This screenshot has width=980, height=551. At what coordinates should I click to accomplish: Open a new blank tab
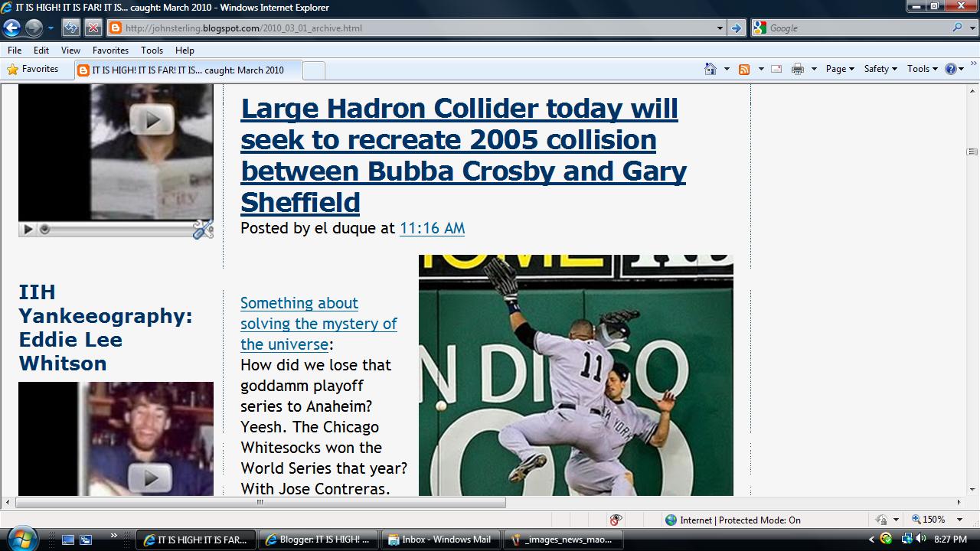pyautogui.click(x=314, y=70)
